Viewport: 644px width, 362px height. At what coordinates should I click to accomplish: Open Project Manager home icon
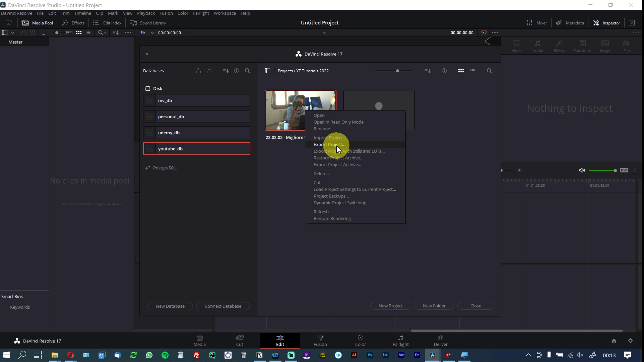[614, 341]
